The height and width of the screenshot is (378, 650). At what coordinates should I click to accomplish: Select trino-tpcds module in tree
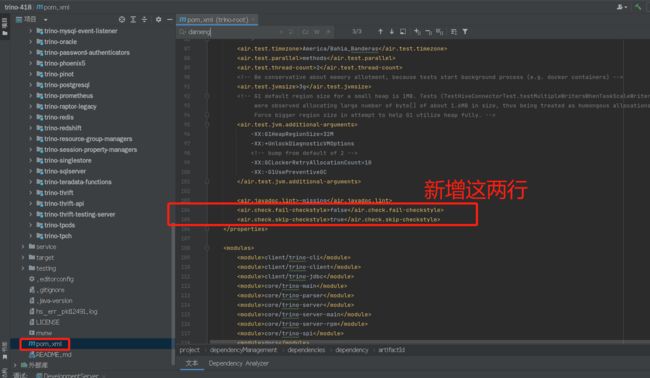pos(59,225)
